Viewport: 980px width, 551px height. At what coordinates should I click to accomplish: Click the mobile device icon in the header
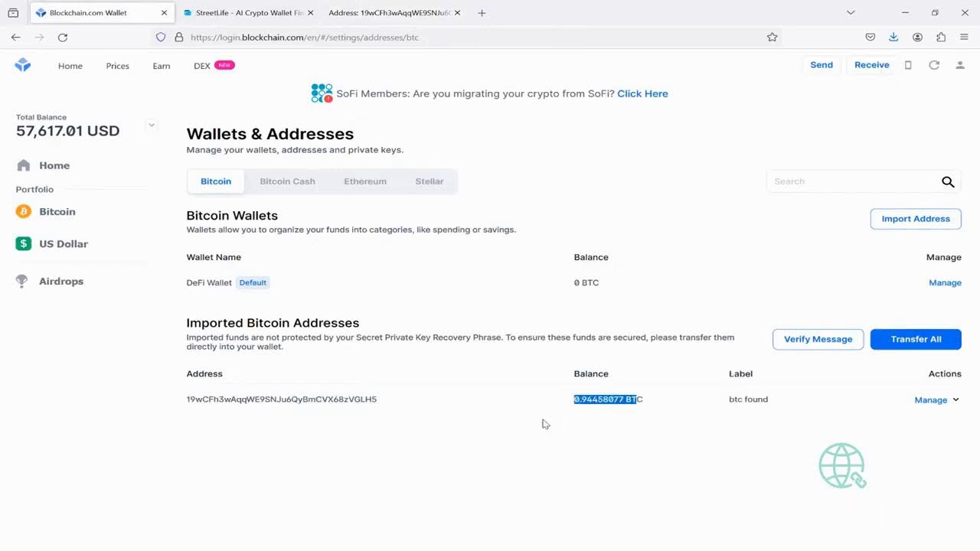point(908,65)
